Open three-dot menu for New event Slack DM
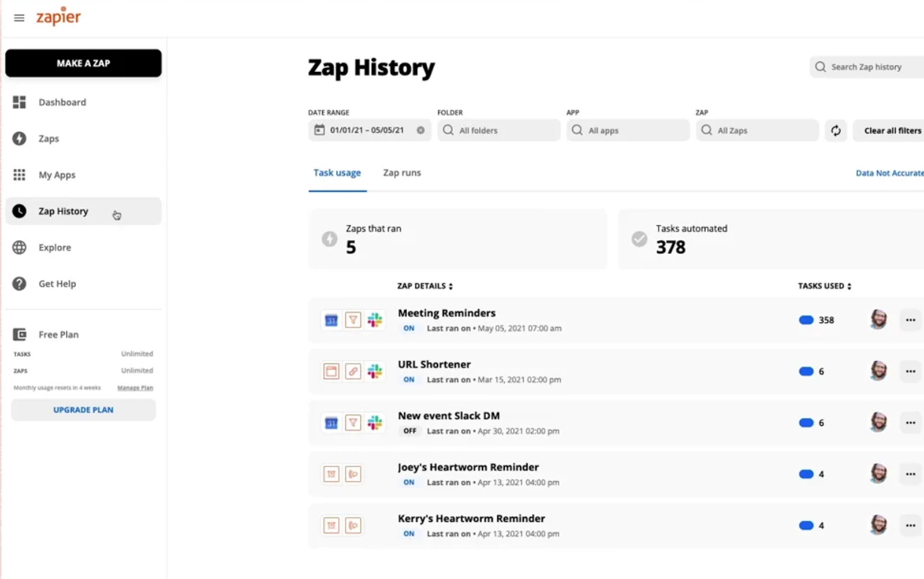 pos(911,423)
